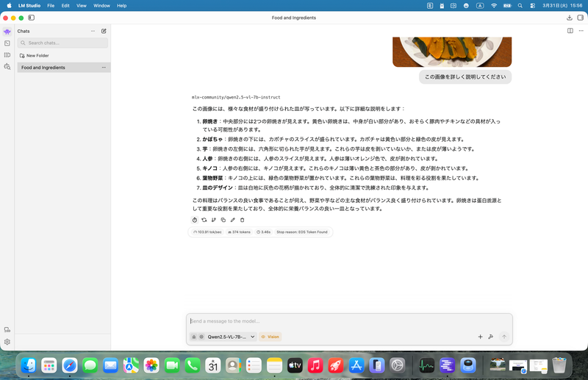The width and height of the screenshot is (588, 380).
Task: Open Music app from the Dock
Action: [x=315, y=365]
